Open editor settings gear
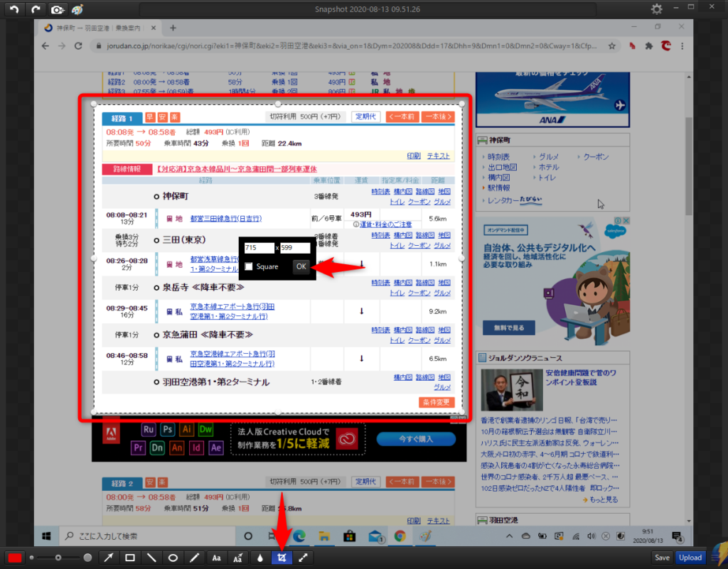 656,9
